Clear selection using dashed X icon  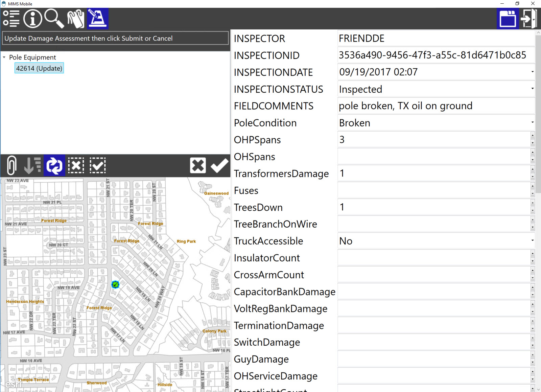(x=76, y=165)
